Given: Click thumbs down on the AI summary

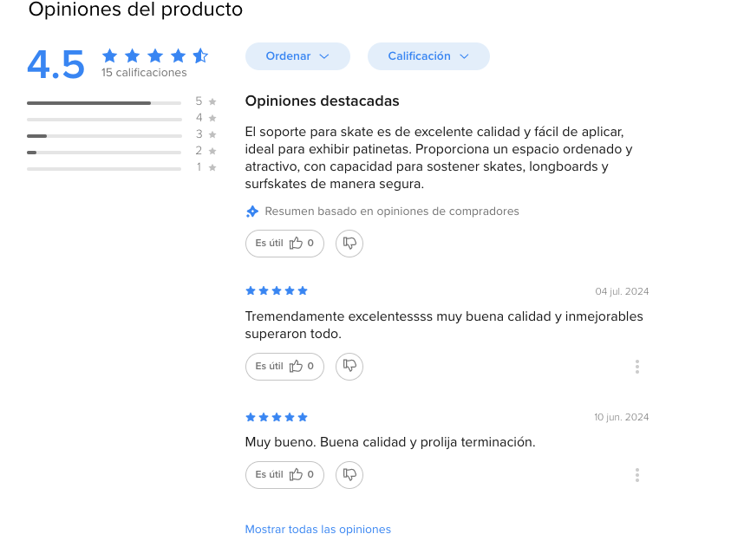Looking at the screenshot, I should point(349,244).
